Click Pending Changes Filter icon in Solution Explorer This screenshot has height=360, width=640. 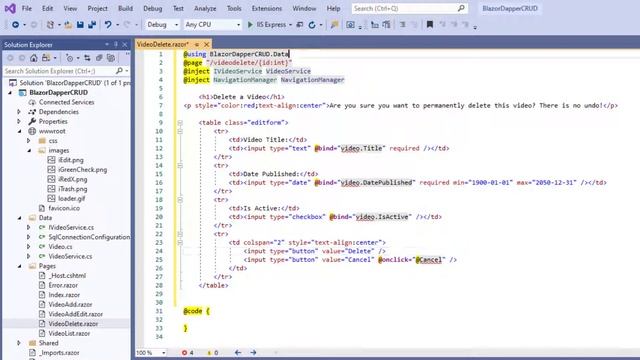click(x=69, y=58)
